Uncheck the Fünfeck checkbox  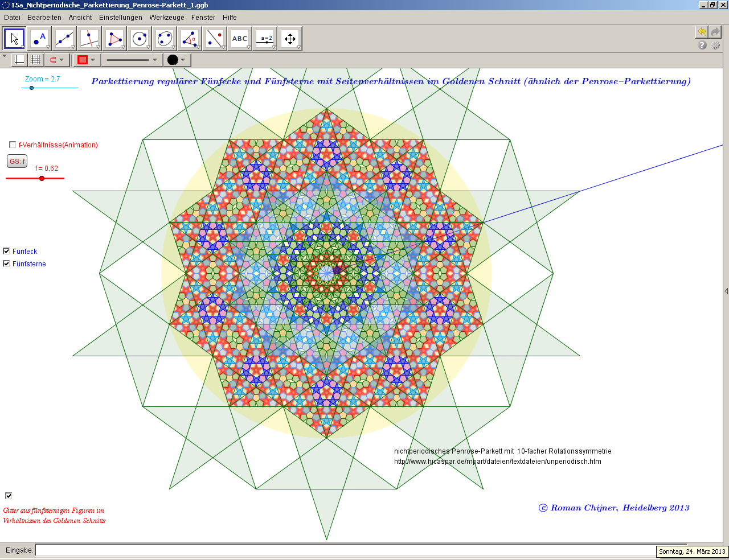click(x=7, y=251)
